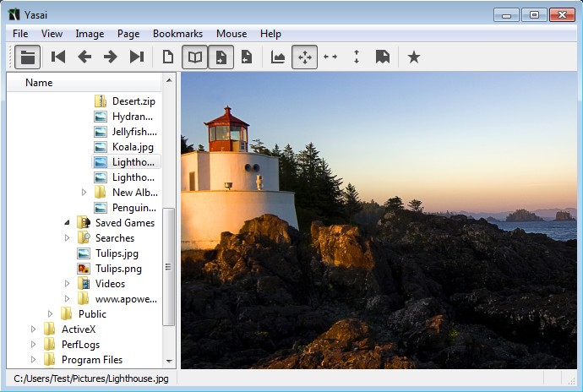Jump to the last page
Image resolution: width=583 pixels, height=392 pixels.
pyautogui.click(x=136, y=57)
